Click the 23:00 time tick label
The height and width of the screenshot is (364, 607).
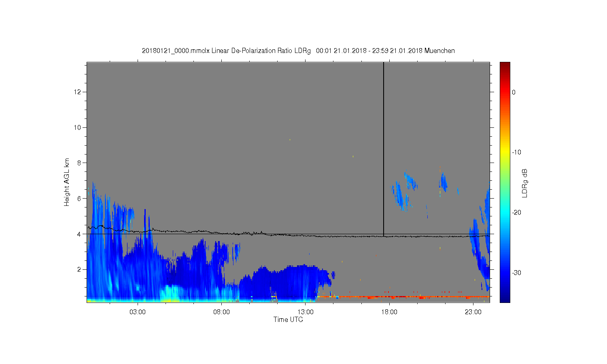[473, 312]
